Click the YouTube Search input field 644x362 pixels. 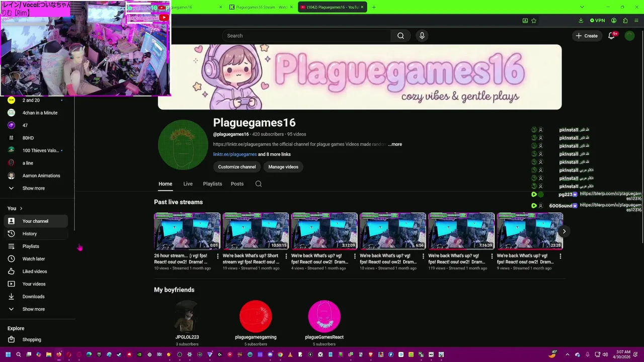[x=306, y=36]
